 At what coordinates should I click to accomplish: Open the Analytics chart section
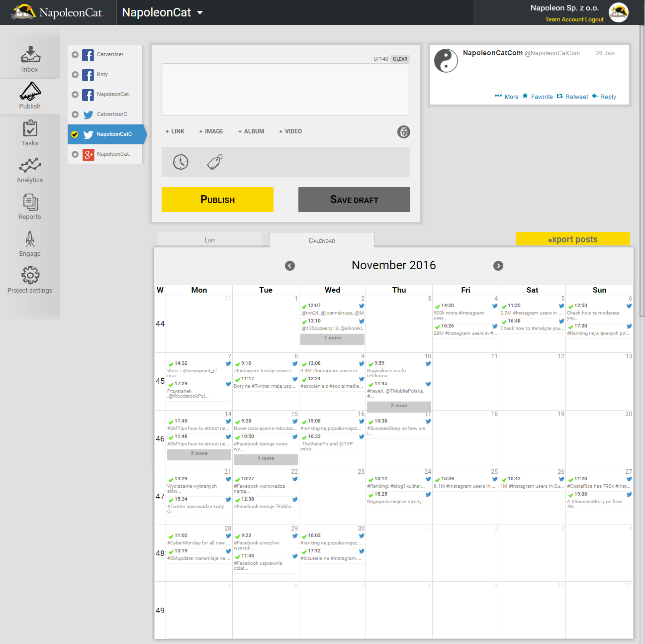[x=30, y=170]
